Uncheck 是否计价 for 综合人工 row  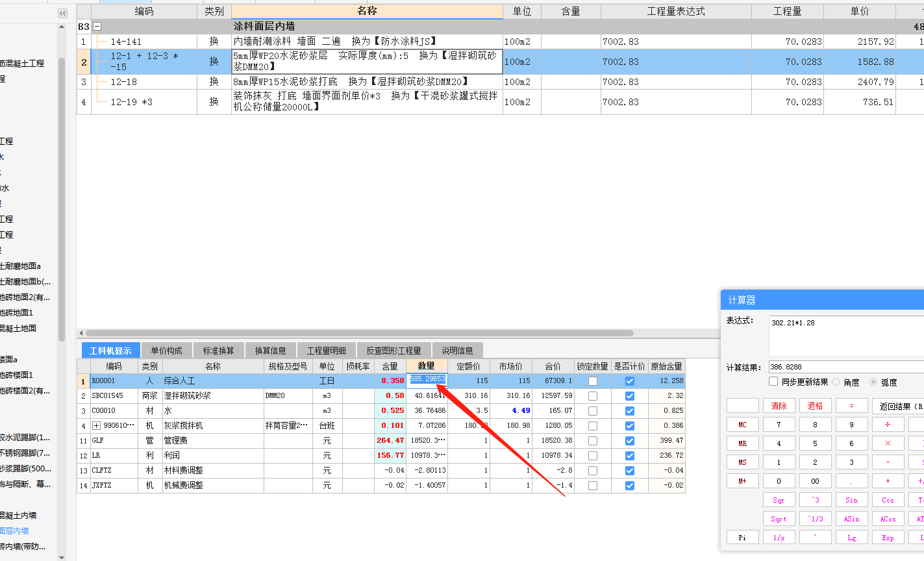point(630,381)
